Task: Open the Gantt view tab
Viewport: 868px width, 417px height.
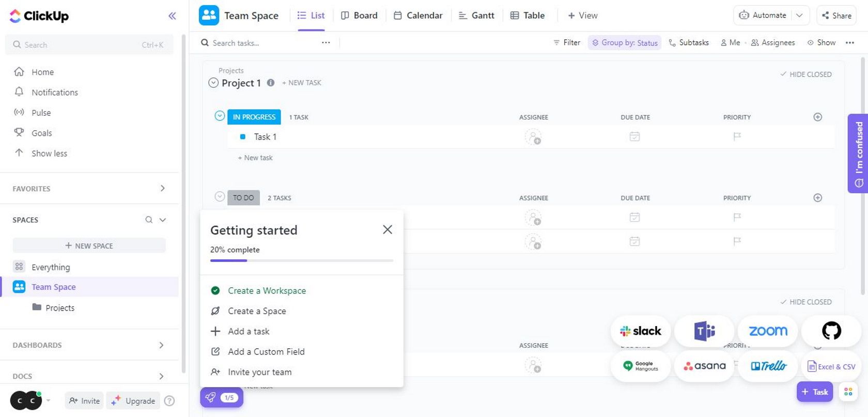Action: pos(476,16)
